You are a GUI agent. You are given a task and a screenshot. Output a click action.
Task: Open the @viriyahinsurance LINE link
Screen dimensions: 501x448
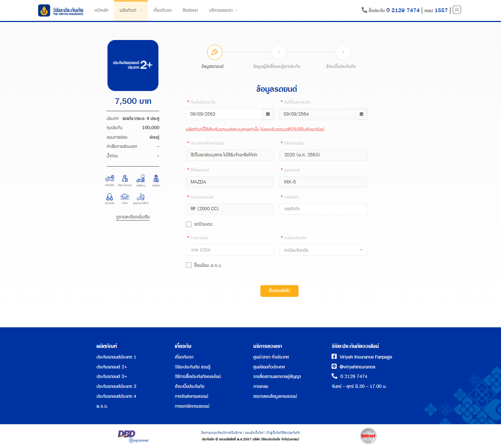[x=357, y=367]
